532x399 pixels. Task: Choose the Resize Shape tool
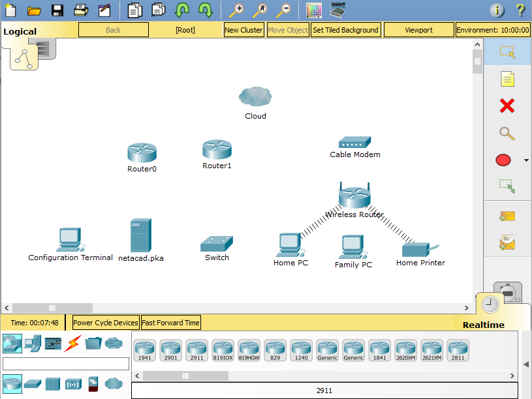click(x=507, y=186)
